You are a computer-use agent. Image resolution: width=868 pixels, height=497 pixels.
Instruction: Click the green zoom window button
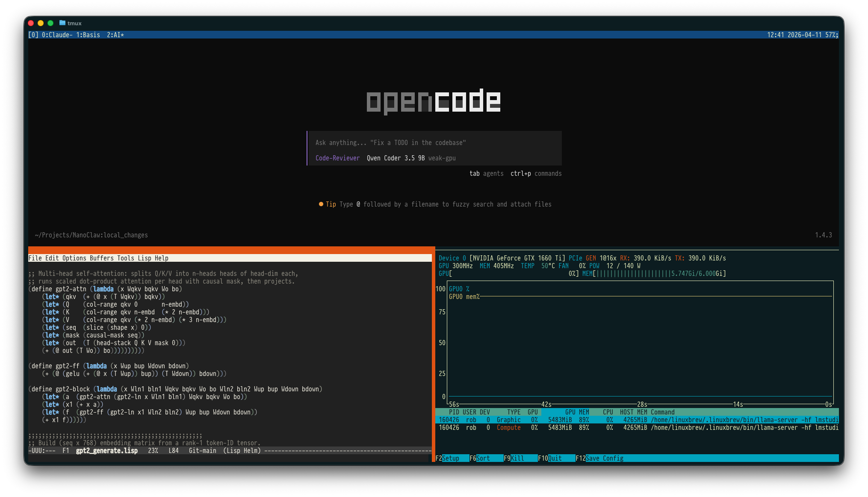click(x=50, y=23)
